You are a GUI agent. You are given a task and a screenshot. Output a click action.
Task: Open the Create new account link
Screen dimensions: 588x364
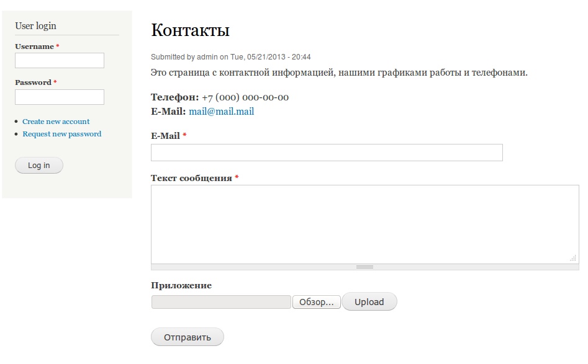[56, 122]
